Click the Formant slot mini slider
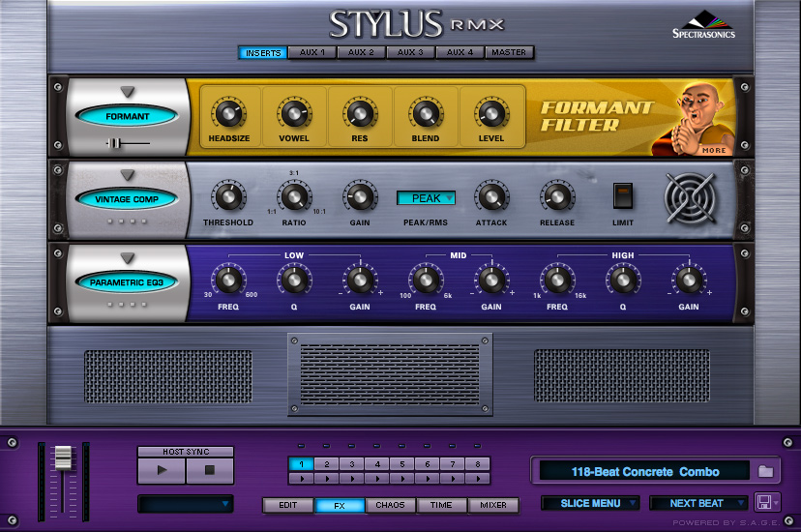This screenshot has width=801, height=532. coord(116,143)
